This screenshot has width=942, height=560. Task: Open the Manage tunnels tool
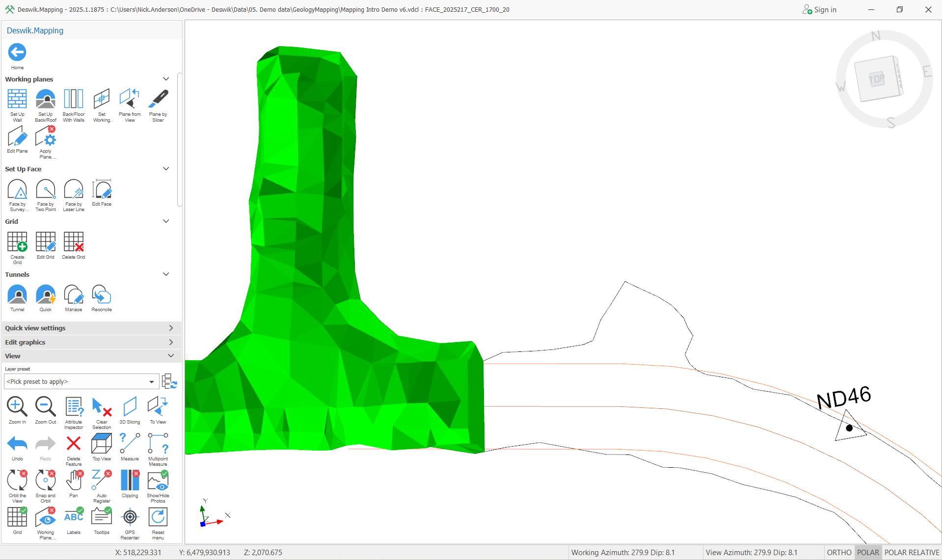74,298
